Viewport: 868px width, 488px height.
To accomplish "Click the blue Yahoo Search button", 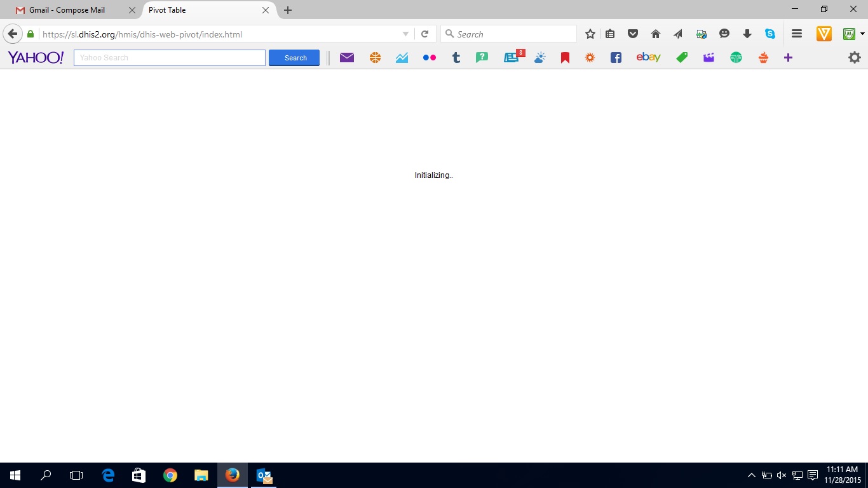I will (x=294, y=58).
